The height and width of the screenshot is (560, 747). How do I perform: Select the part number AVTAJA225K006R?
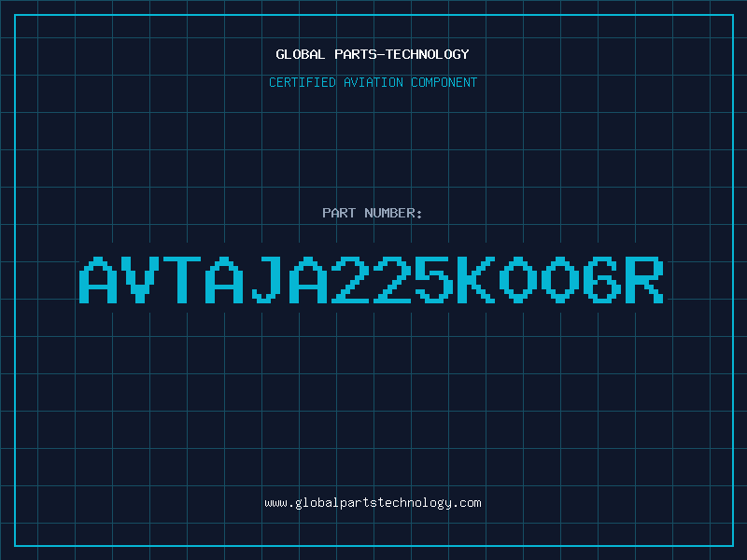(x=372, y=279)
